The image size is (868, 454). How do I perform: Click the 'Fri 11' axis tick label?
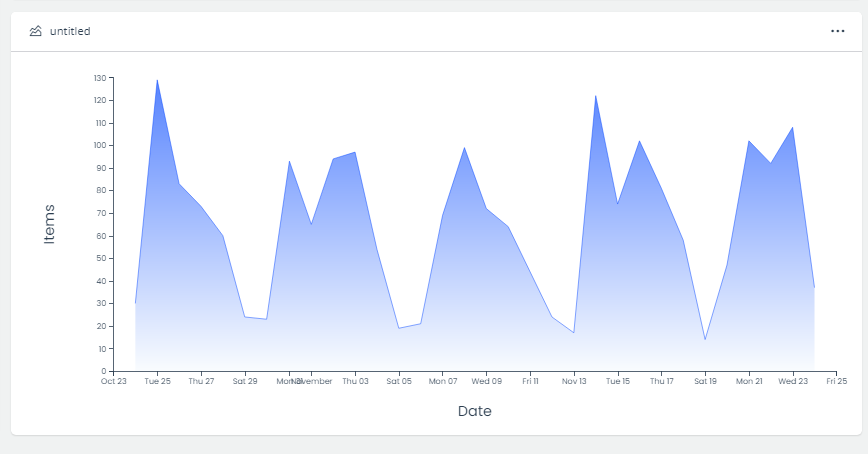pyautogui.click(x=530, y=381)
